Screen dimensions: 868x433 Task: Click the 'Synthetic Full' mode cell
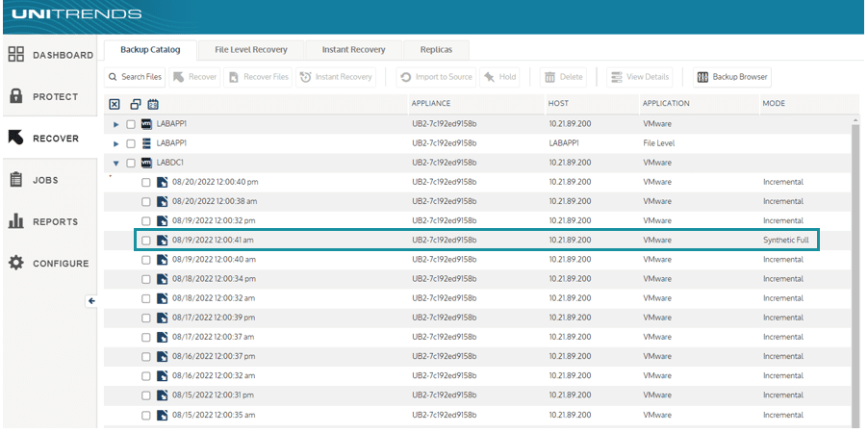point(785,241)
